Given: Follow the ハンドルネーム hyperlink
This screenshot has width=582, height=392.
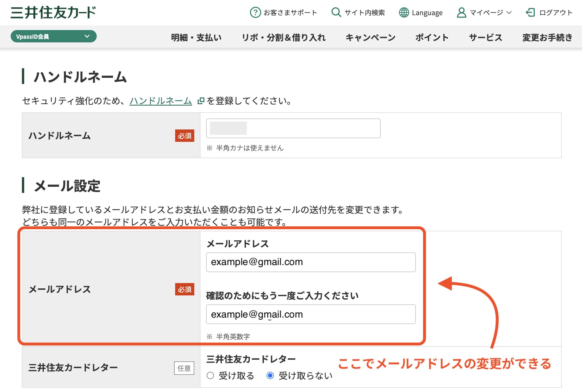Looking at the screenshot, I should [x=161, y=101].
